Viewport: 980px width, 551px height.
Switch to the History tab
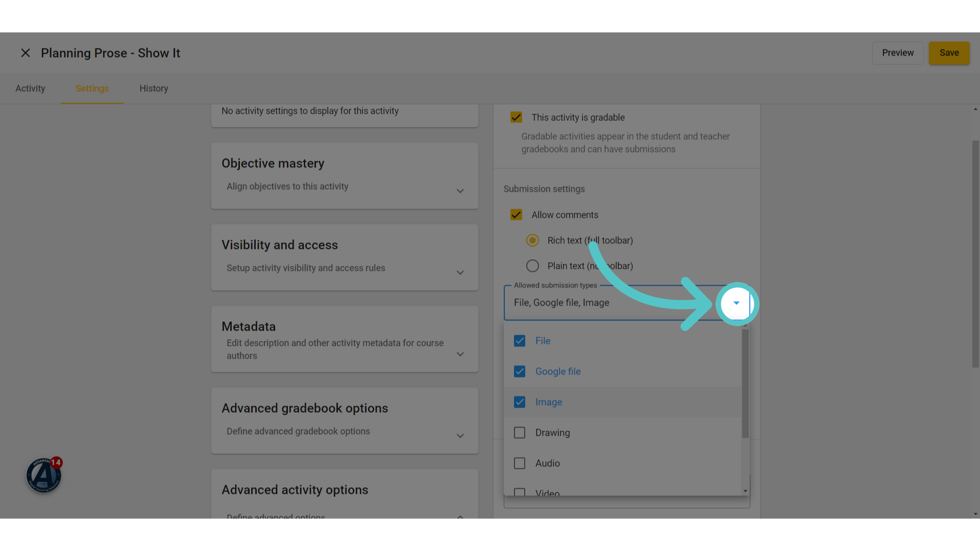click(154, 88)
